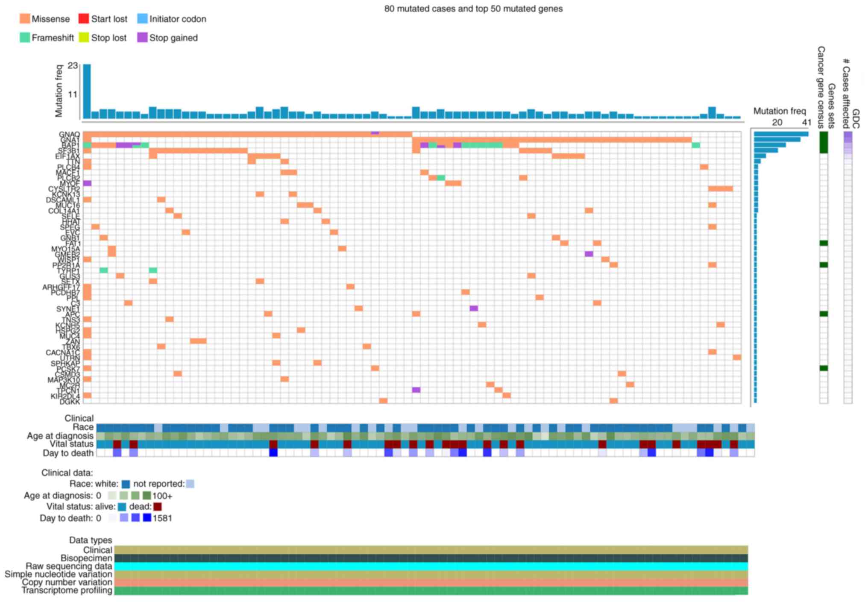Image resolution: width=868 pixels, height=602 pixels.
Task: Click the Copy number variation salmon bar
Action: click(431, 582)
